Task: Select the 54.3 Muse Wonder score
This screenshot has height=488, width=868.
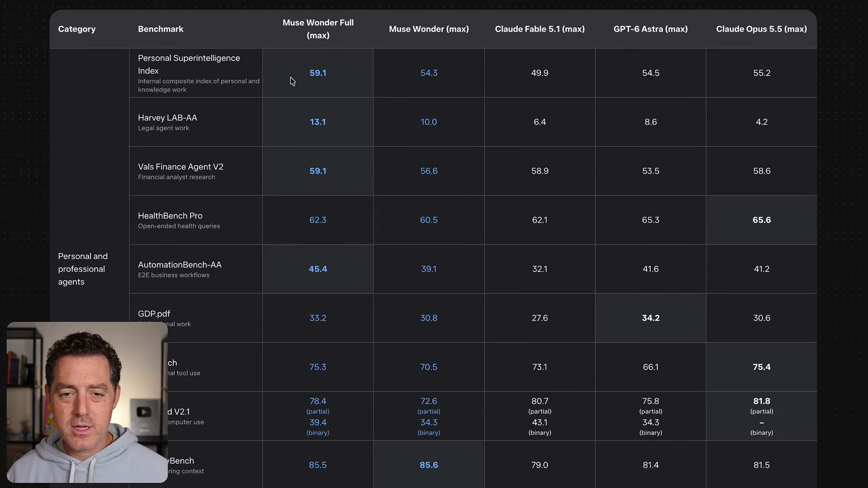Action: (x=429, y=73)
